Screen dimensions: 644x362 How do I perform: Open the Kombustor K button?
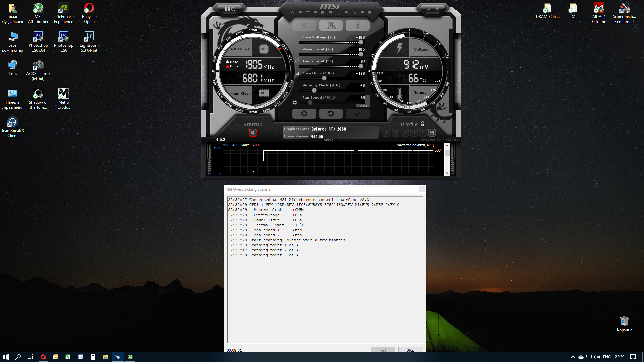304,25
